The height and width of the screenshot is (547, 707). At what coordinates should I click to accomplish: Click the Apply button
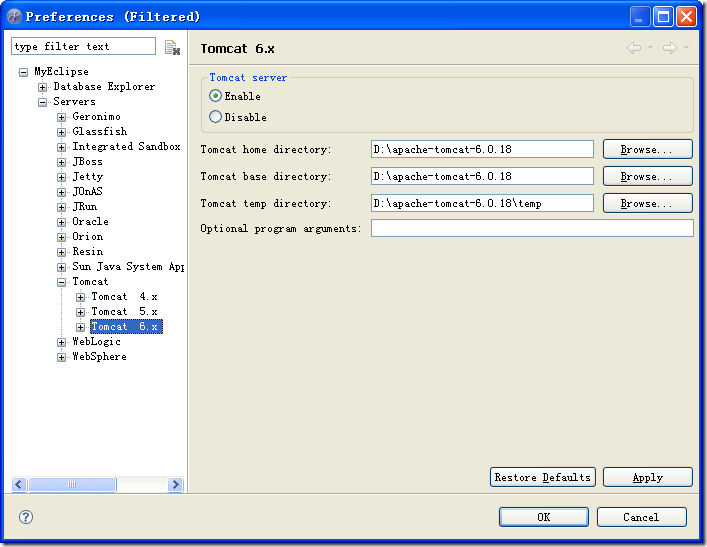point(647,477)
